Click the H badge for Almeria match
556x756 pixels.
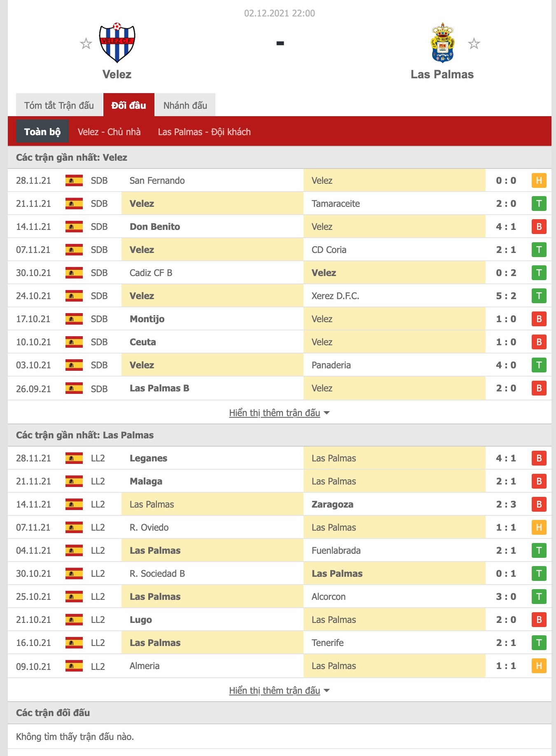[x=539, y=666]
